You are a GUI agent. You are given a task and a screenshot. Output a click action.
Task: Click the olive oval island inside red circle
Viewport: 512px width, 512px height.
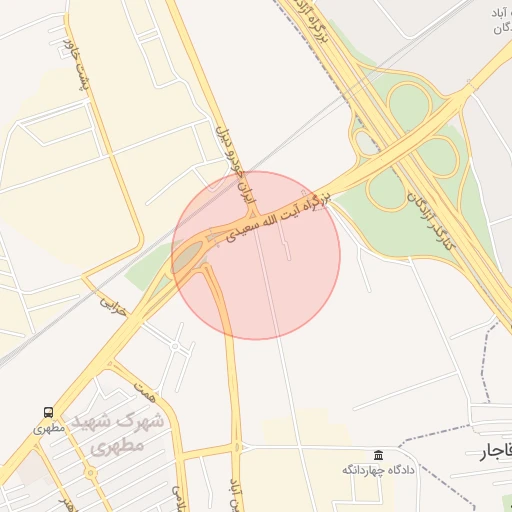click(x=188, y=256)
